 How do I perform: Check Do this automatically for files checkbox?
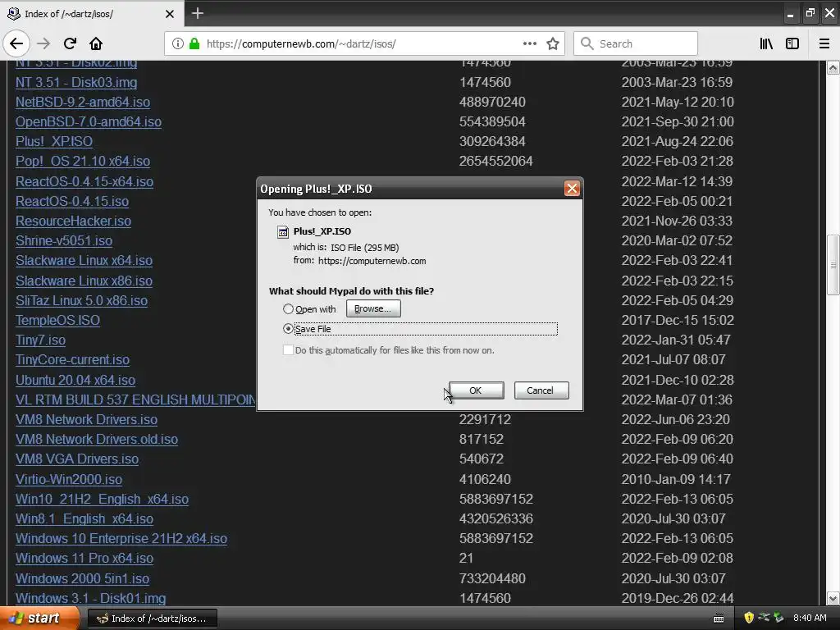[288, 350]
